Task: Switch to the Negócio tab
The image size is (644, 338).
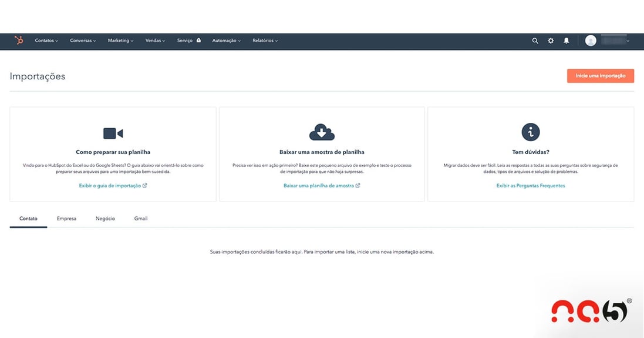Action: 105,218
